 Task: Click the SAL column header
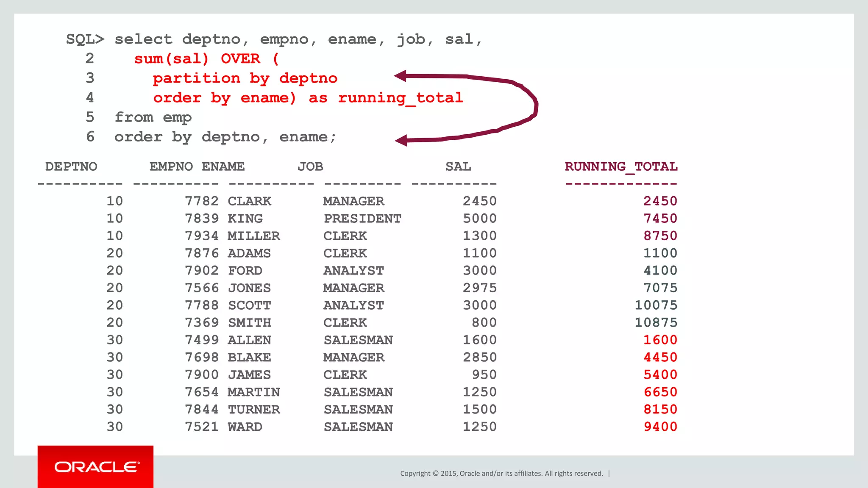pos(458,166)
